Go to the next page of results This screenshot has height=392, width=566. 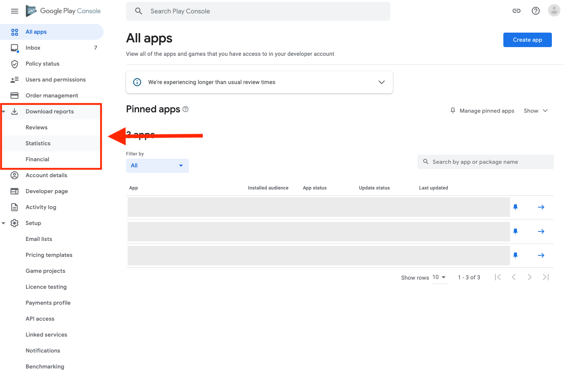[x=529, y=277]
